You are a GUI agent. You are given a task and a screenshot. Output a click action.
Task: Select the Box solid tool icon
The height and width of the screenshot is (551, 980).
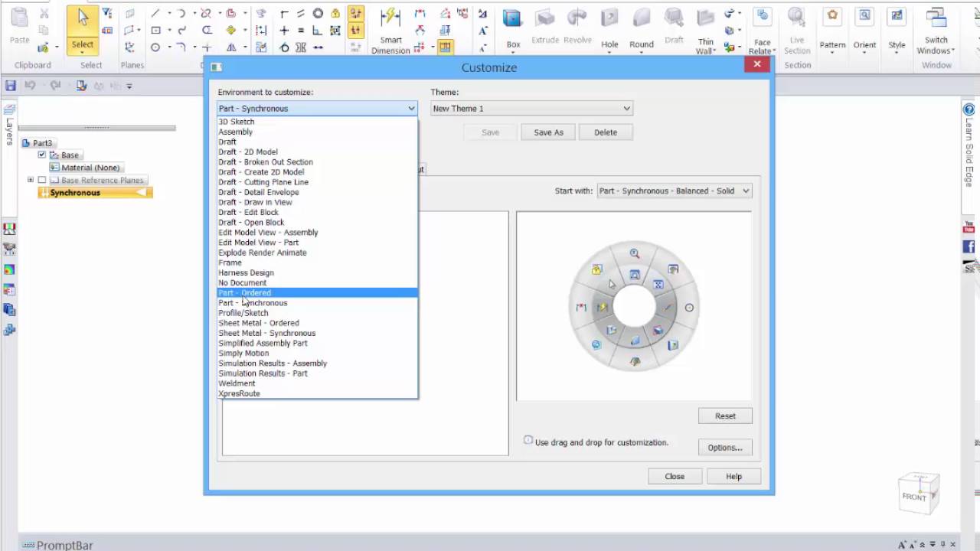click(x=512, y=18)
